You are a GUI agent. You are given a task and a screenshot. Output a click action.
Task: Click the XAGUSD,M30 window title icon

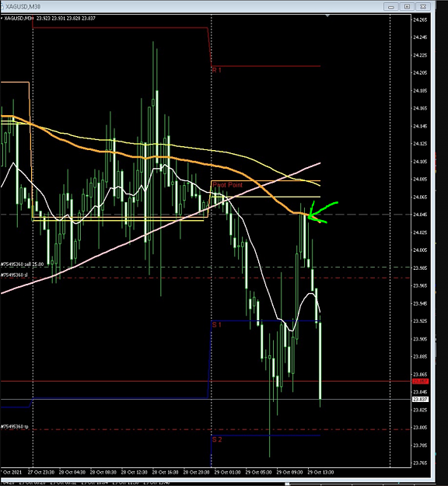click(x=2, y=6)
